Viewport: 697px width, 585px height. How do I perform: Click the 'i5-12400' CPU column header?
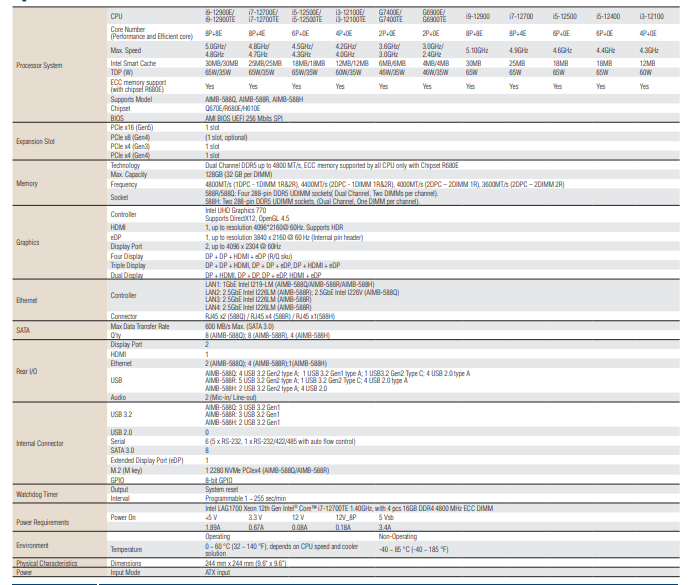(608, 16)
